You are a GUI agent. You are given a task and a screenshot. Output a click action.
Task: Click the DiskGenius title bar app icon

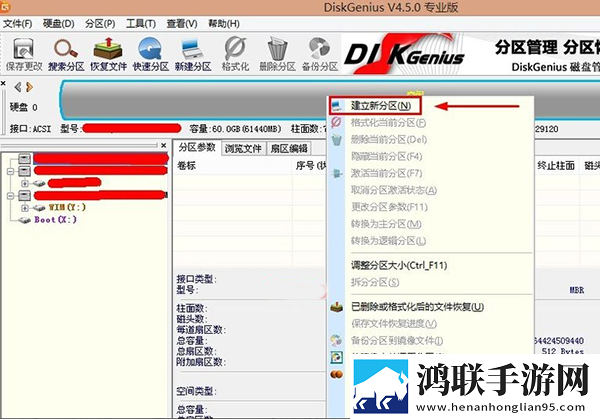pos(5,7)
